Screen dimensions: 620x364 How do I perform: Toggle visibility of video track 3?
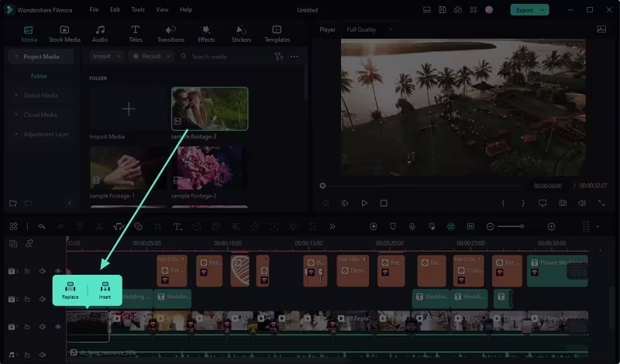tap(58, 271)
